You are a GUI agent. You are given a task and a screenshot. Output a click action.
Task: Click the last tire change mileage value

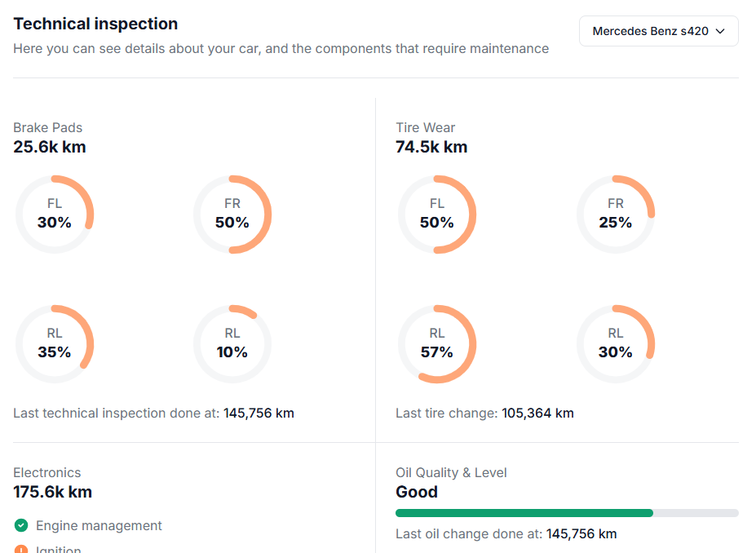click(537, 413)
